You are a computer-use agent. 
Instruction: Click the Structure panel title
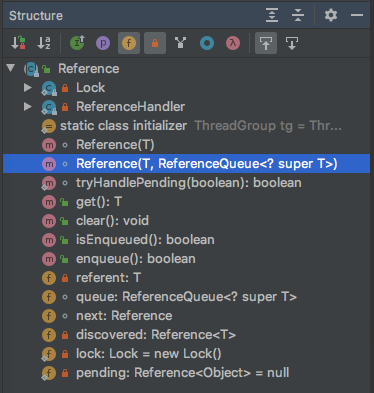tap(36, 16)
